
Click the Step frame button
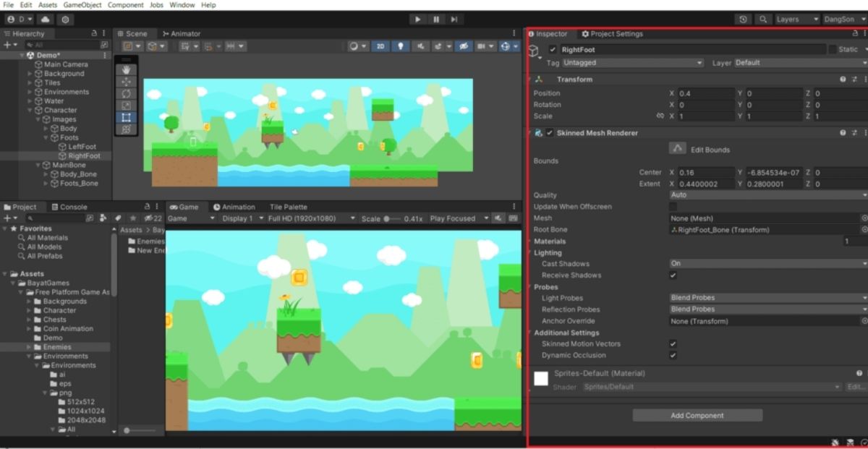(454, 20)
